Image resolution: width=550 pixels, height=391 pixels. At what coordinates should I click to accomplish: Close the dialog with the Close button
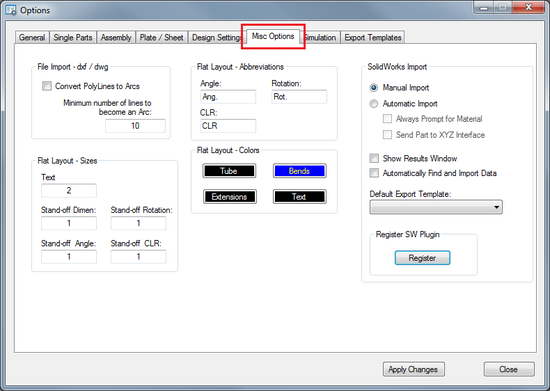(509, 369)
